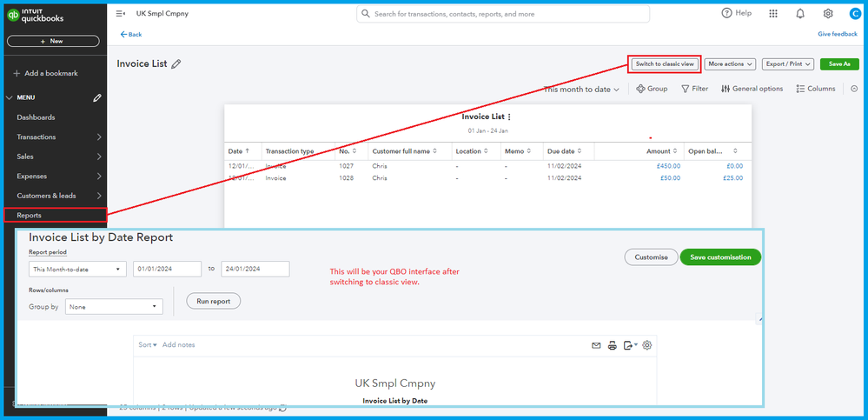This screenshot has height=420, width=868.
Task: Click Add a bookmark
Action: (45, 73)
